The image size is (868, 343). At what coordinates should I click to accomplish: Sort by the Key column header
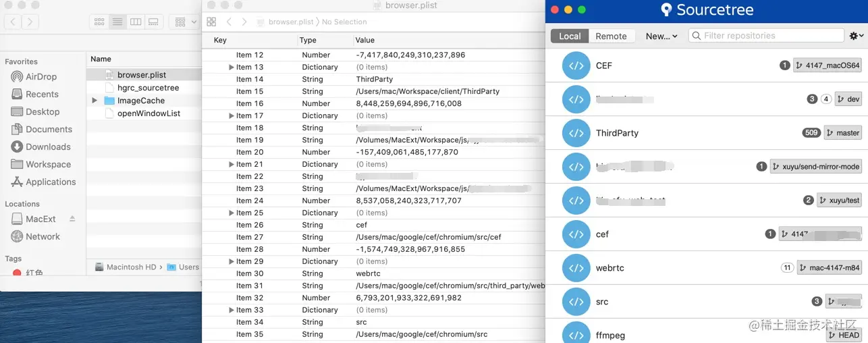(x=220, y=41)
